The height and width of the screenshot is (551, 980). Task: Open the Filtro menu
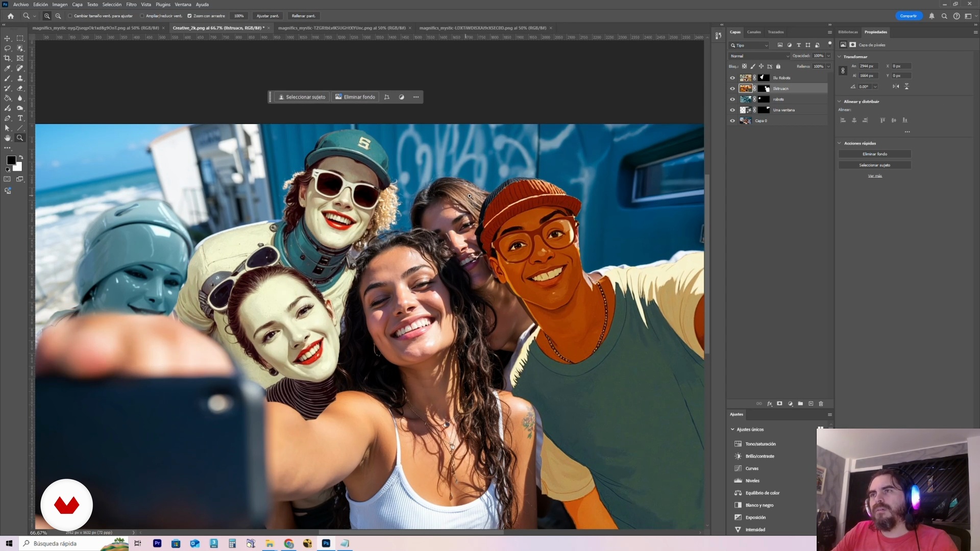coord(131,5)
